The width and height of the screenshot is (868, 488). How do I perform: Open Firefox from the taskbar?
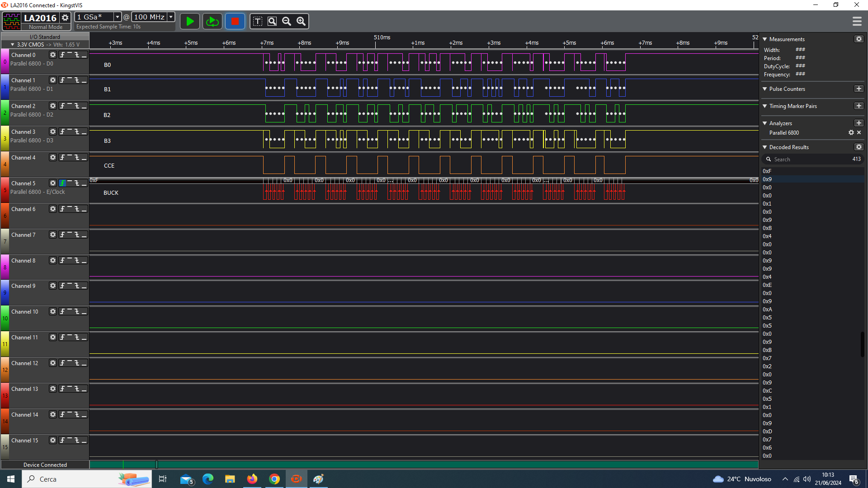[x=252, y=479]
